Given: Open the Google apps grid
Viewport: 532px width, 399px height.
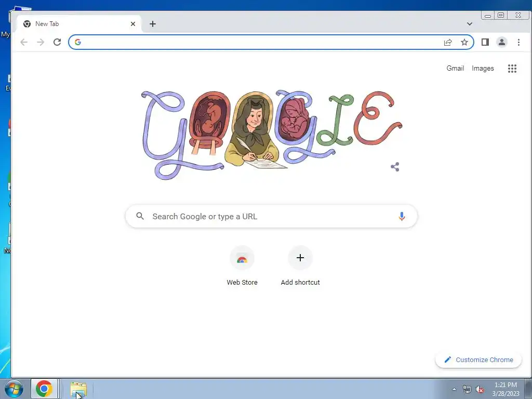Looking at the screenshot, I should point(512,69).
